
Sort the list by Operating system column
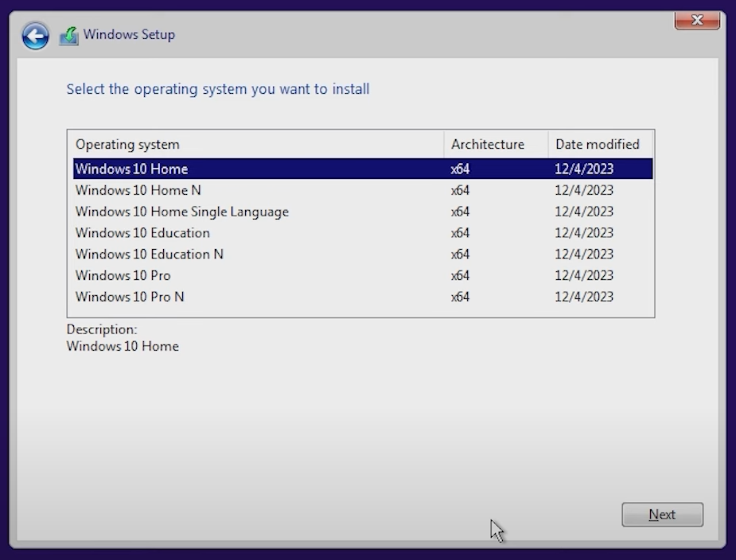127,144
